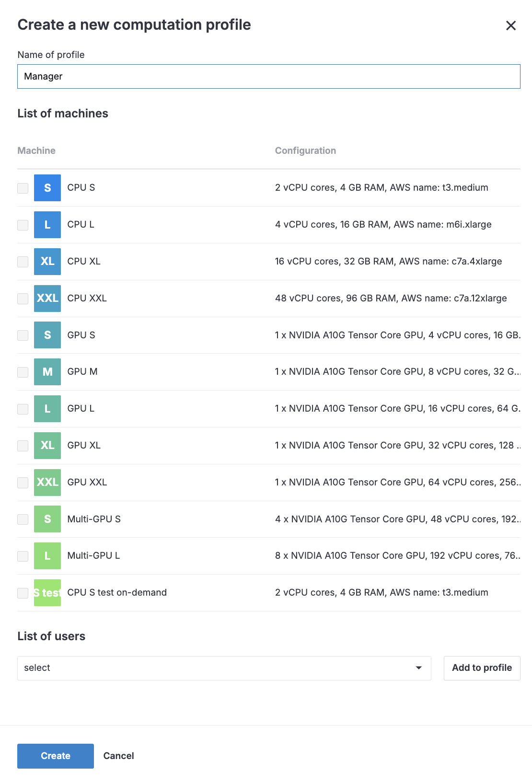This screenshot has width=532, height=783.
Task: Click the XXL icon beside CPU XXL
Action: coord(47,299)
